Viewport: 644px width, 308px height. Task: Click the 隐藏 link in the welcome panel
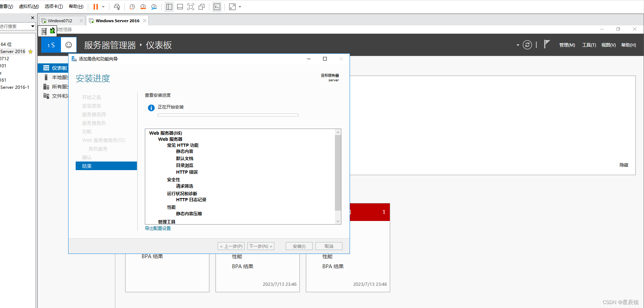click(624, 165)
